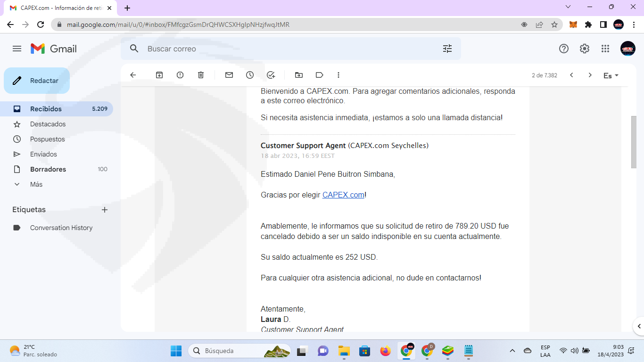Open Microsoft Store from taskbar

pos(364,351)
